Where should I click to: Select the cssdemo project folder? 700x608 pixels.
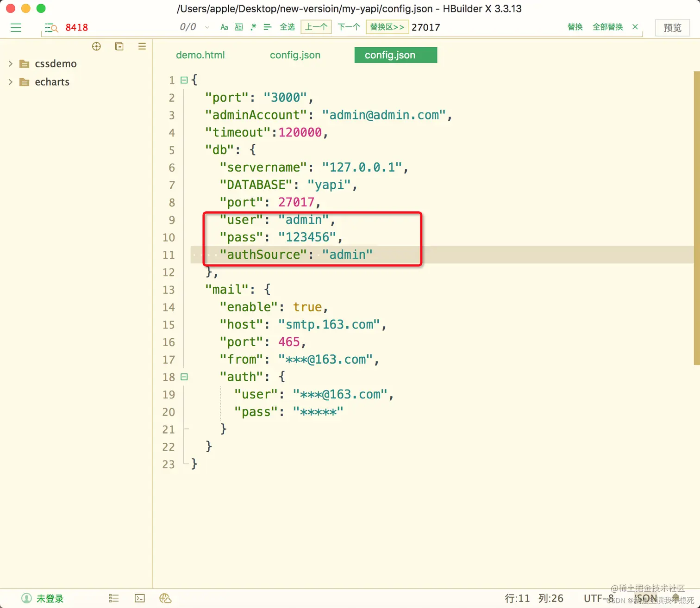click(x=56, y=64)
